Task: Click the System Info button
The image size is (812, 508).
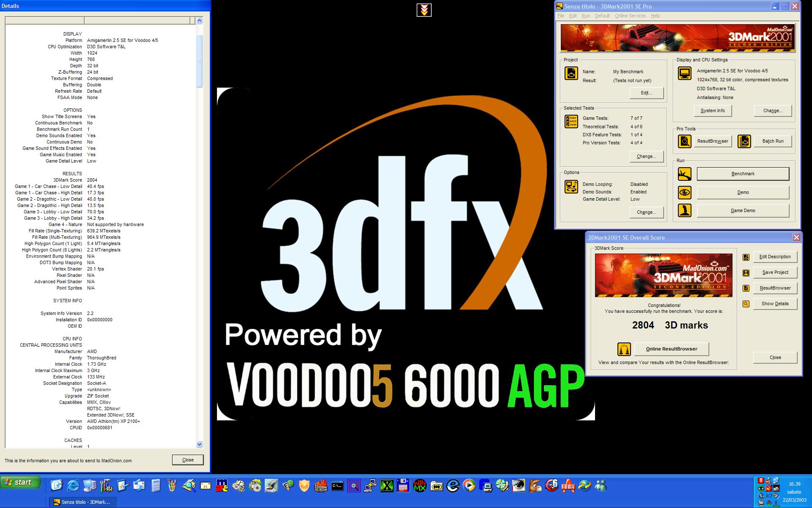Action: pos(713,111)
